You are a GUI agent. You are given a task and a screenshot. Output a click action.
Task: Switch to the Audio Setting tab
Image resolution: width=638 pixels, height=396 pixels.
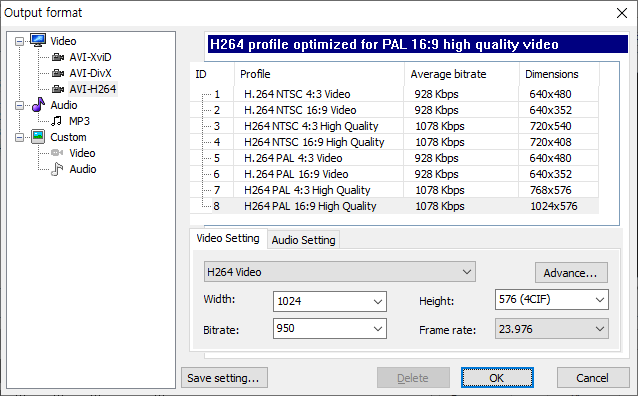(304, 240)
